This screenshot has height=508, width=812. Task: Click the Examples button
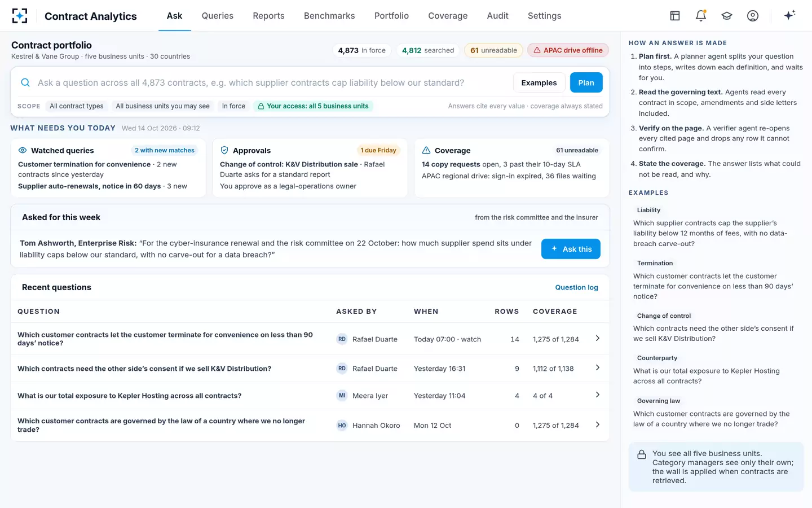(539, 82)
